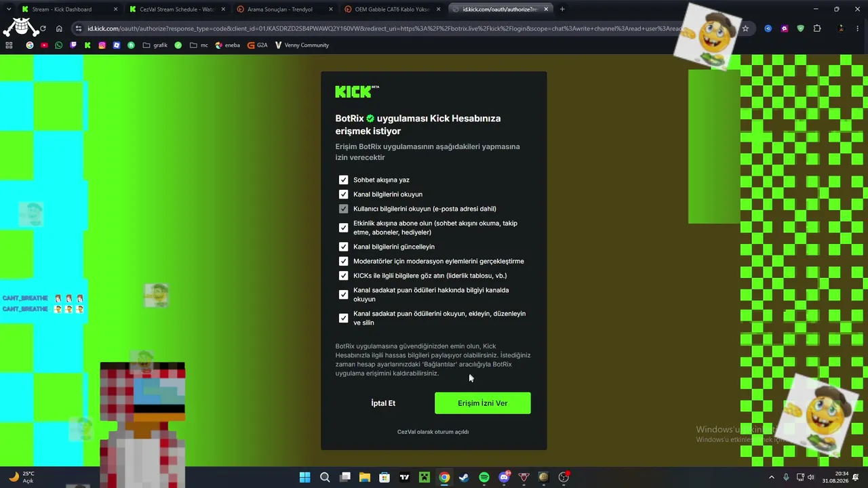Toggle the ödülleri hakkında bilgiyi okuyun checkbox
The width and height of the screenshot is (868, 488).
pos(343,294)
